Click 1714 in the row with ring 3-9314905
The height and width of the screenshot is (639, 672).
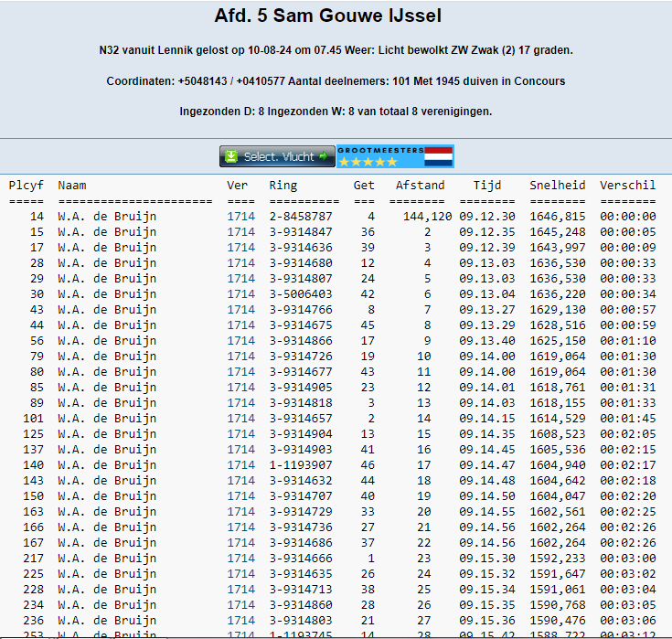241,388
